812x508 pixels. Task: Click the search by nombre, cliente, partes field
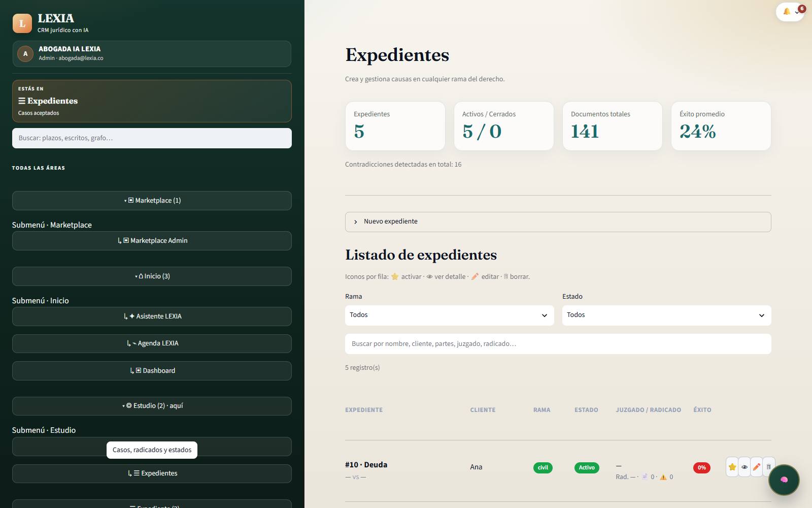(x=558, y=344)
